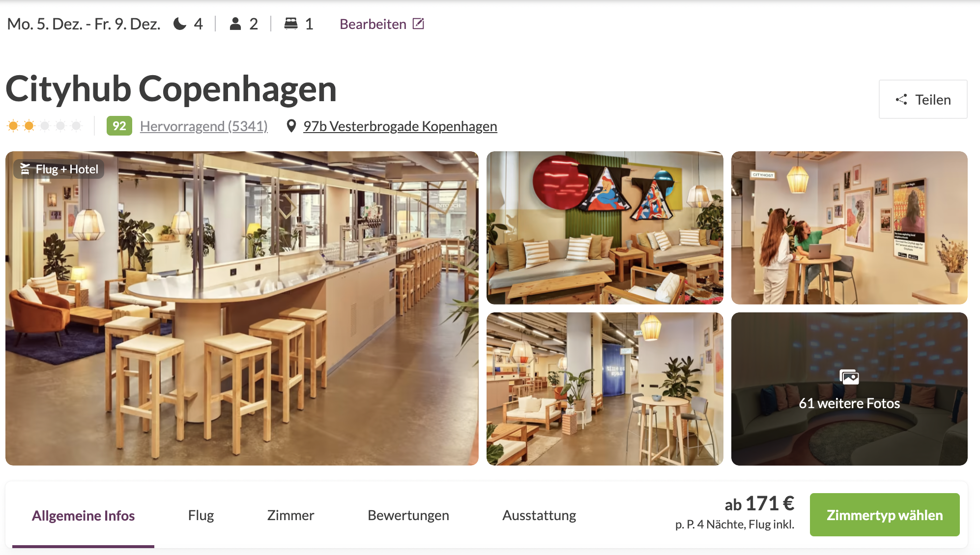Viewport: 980px width, 555px height.
Task: Open Hervorragend (5341) reviews link
Action: (x=204, y=126)
